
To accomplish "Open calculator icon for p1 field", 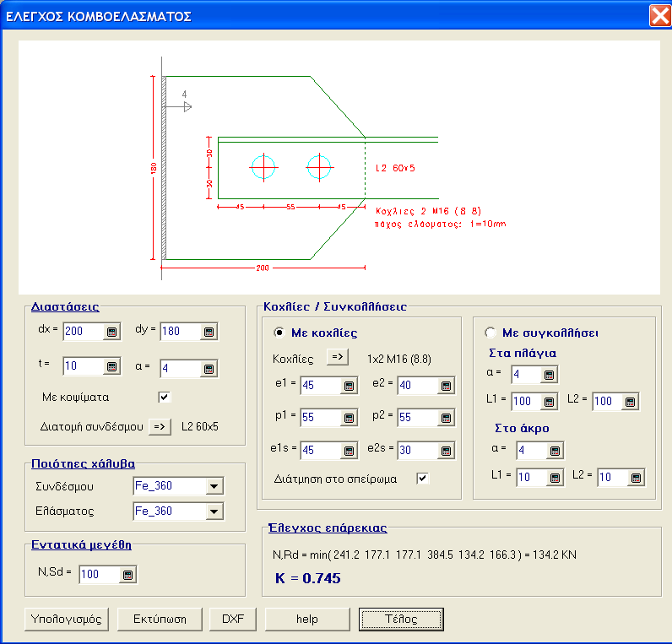I will pyautogui.click(x=349, y=418).
